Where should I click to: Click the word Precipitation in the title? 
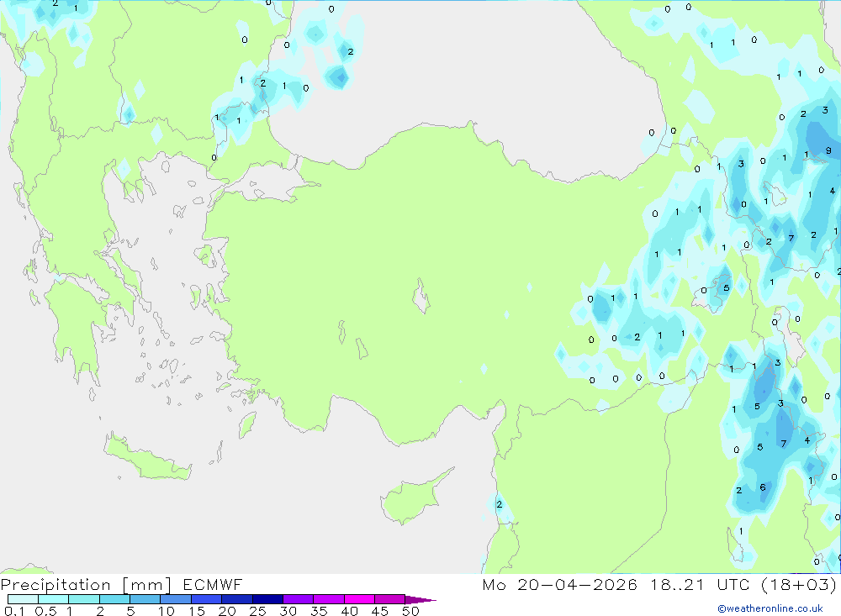pyautogui.click(x=56, y=585)
